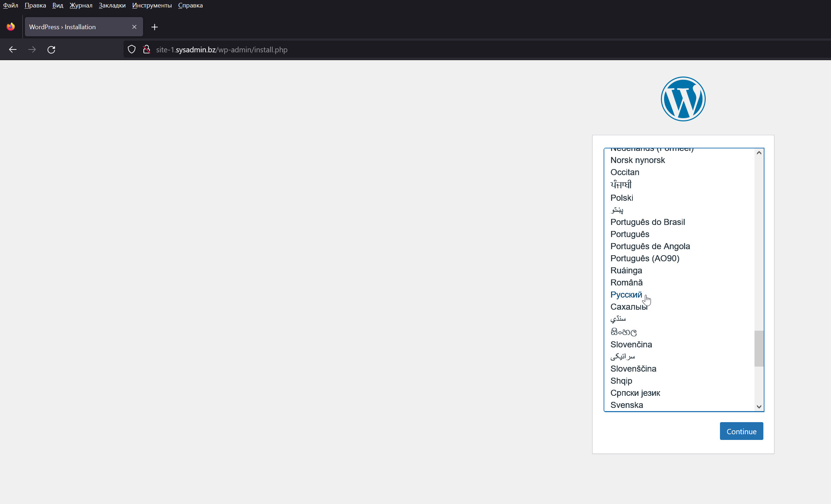Select Occitan language
Image resolution: width=831 pixels, height=504 pixels.
pos(679,172)
